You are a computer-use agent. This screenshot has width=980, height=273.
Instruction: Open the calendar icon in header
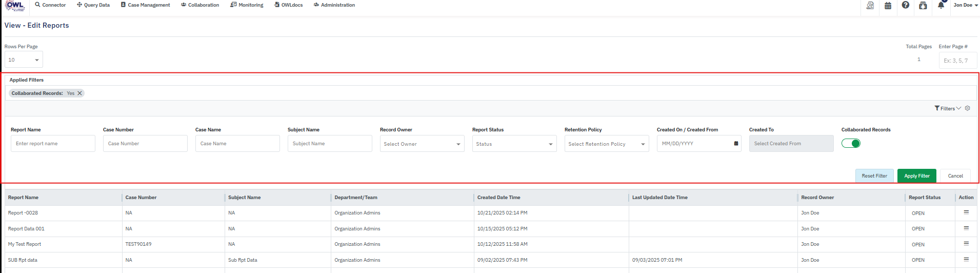pyautogui.click(x=888, y=6)
